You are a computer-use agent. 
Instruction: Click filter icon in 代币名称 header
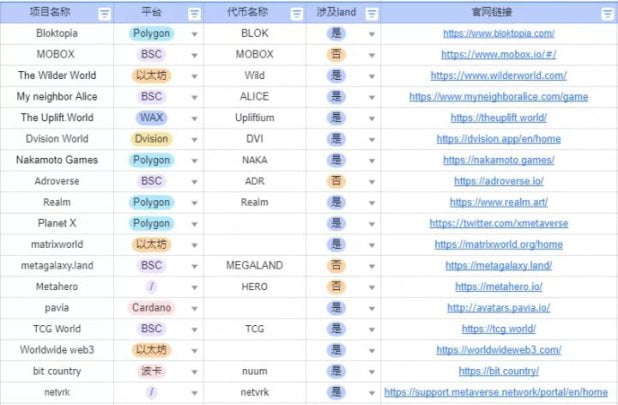295,14
